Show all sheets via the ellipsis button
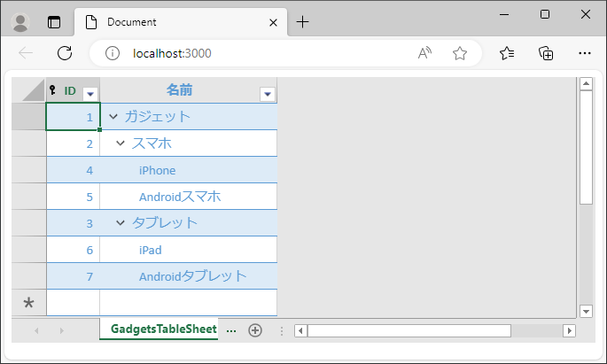The height and width of the screenshot is (364, 607). [x=231, y=330]
